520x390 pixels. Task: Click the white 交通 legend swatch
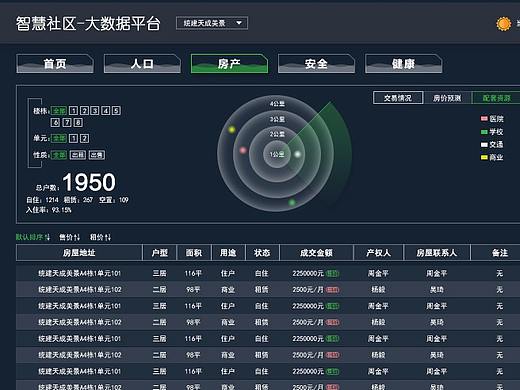[484, 145]
